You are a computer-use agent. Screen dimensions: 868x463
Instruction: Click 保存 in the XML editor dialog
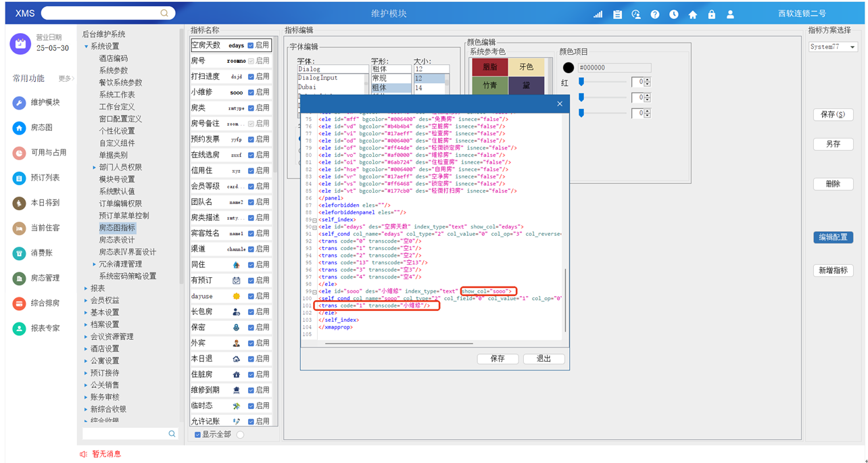click(498, 359)
